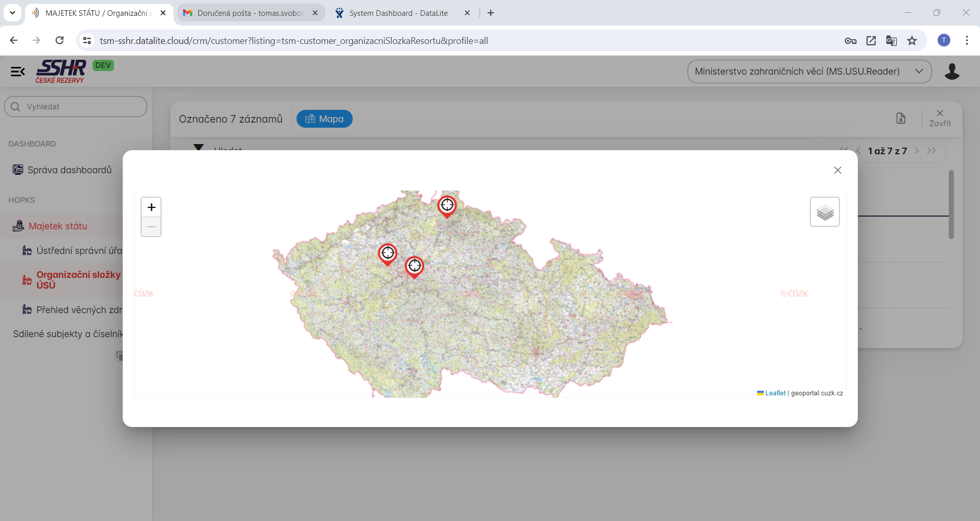Image resolution: width=980 pixels, height=521 pixels.
Task: Open the map layers control
Action: pos(825,212)
